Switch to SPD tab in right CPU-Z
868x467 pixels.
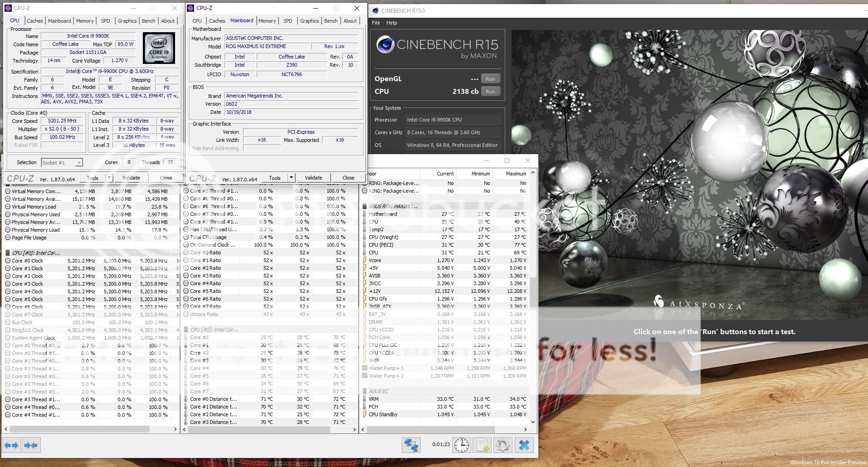tap(288, 21)
